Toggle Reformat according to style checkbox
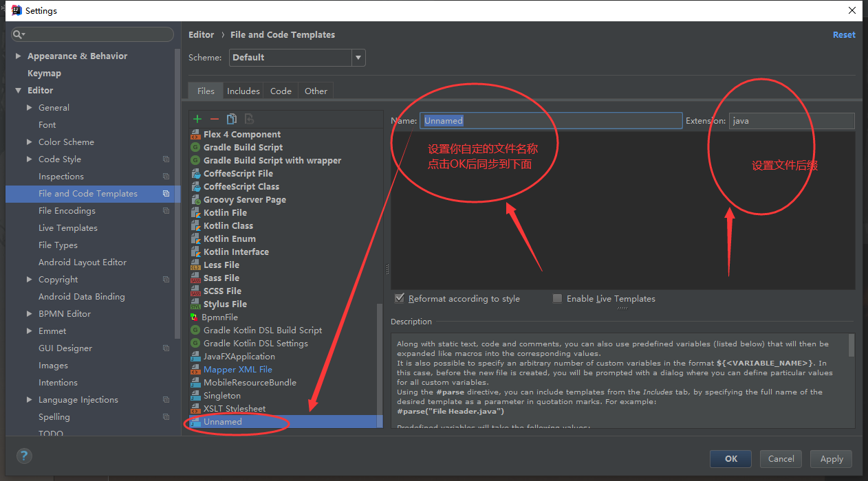The width and height of the screenshot is (868, 481). [x=400, y=298]
